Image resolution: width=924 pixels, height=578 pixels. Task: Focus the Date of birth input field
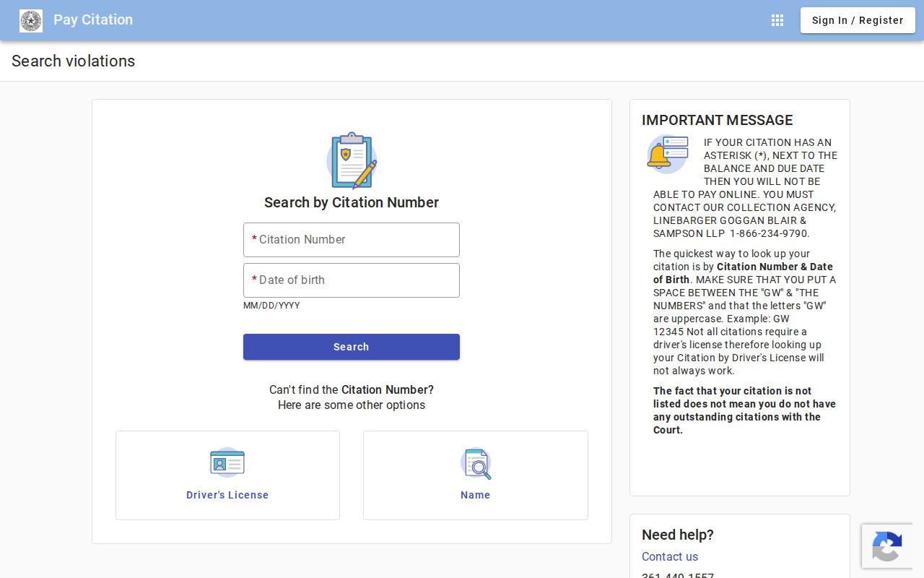(352, 280)
